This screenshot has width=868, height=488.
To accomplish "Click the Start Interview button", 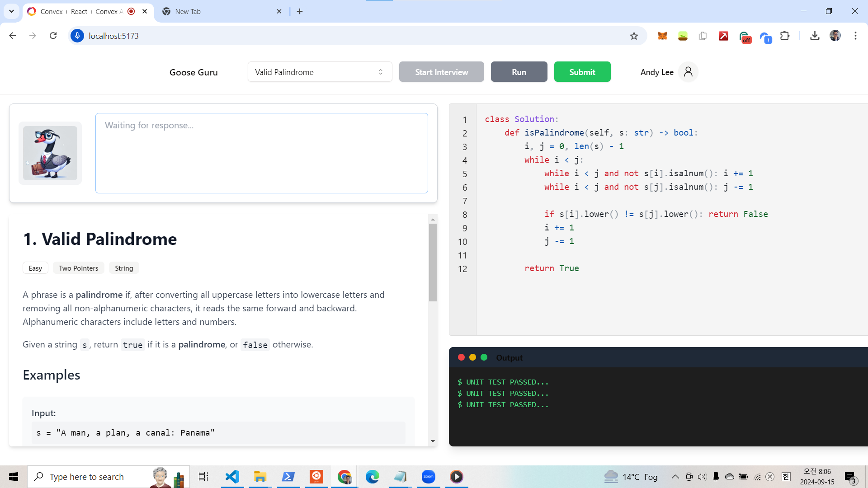I will 441,72.
